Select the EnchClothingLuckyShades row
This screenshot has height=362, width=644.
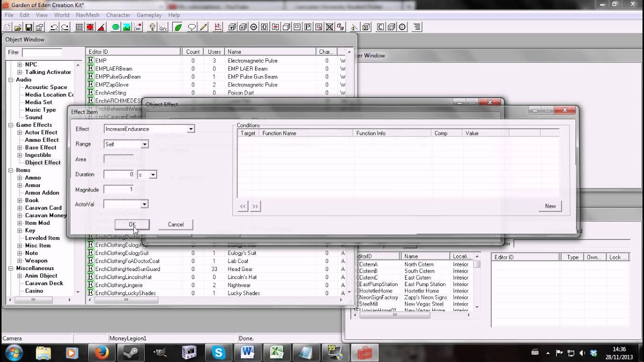pos(216,293)
